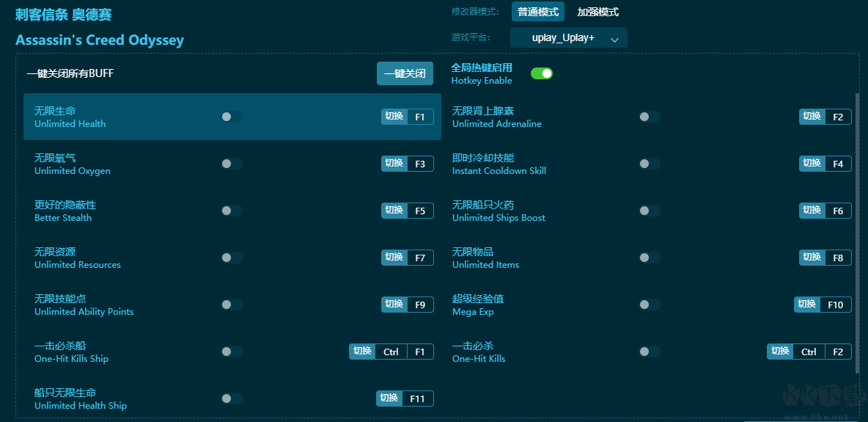This screenshot has width=868, height=422.
Task: Click the Mega Exp label text
Action: (473, 312)
